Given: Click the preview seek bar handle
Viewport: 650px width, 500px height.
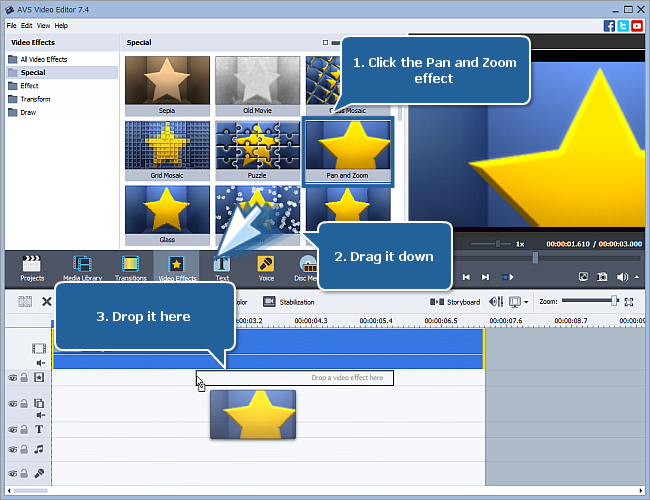Looking at the screenshot, I should coord(535,258).
